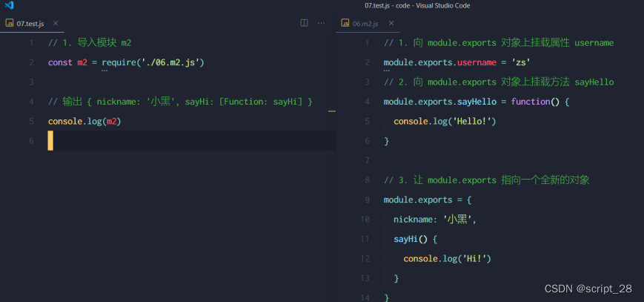Click 'const' keyword in 07.test.js

60,62
